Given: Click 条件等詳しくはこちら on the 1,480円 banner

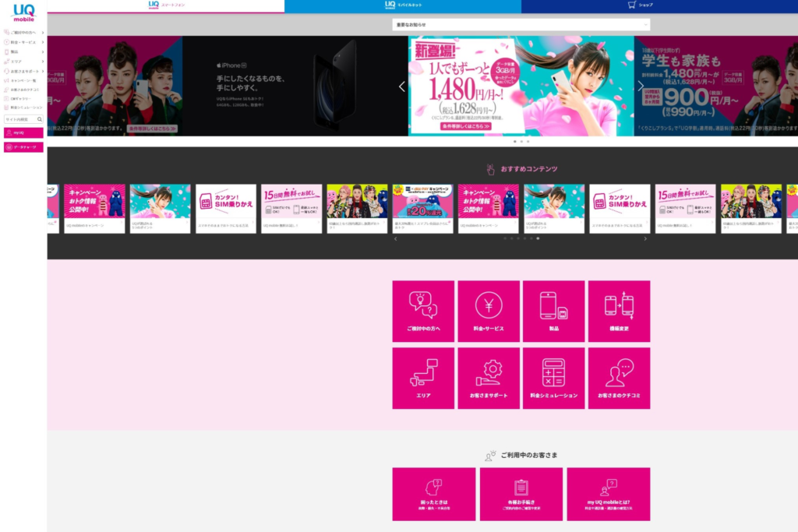Looking at the screenshot, I should tap(466, 126).
